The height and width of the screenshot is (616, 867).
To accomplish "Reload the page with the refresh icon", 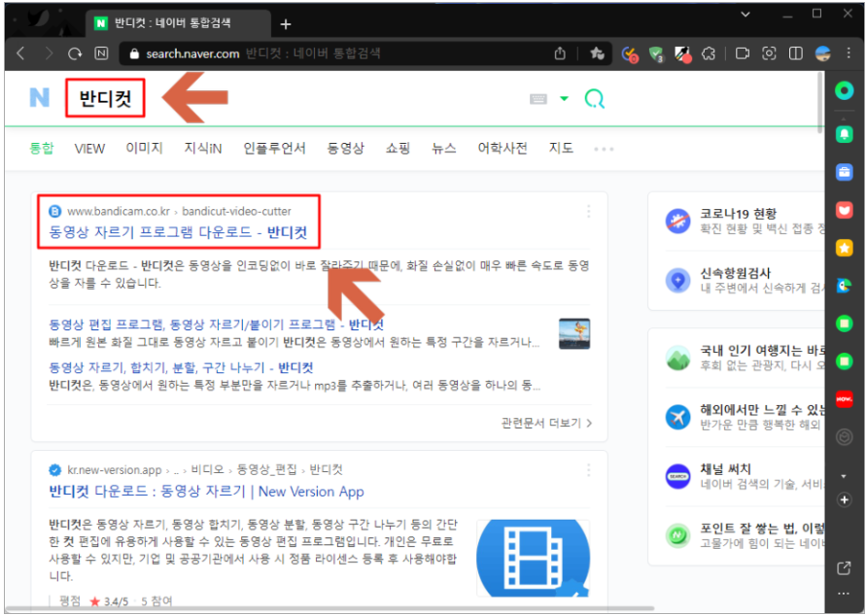I will (x=75, y=53).
